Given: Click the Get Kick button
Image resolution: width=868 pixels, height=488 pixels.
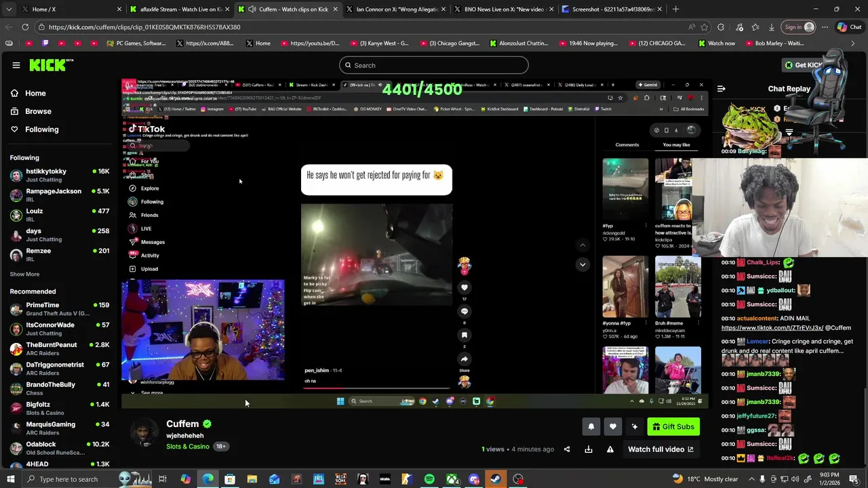Looking at the screenshot, I should coord(803,65).
